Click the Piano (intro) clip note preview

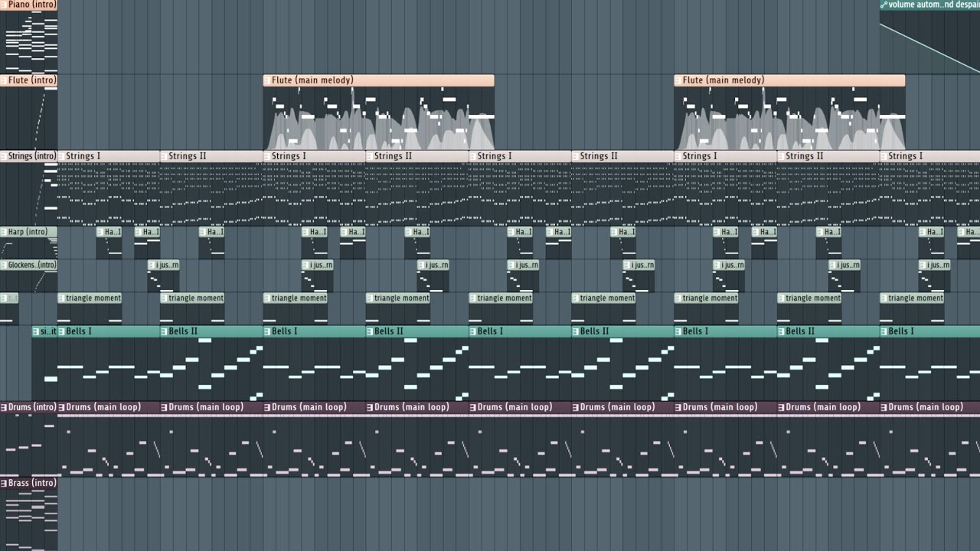click(28, 41)
